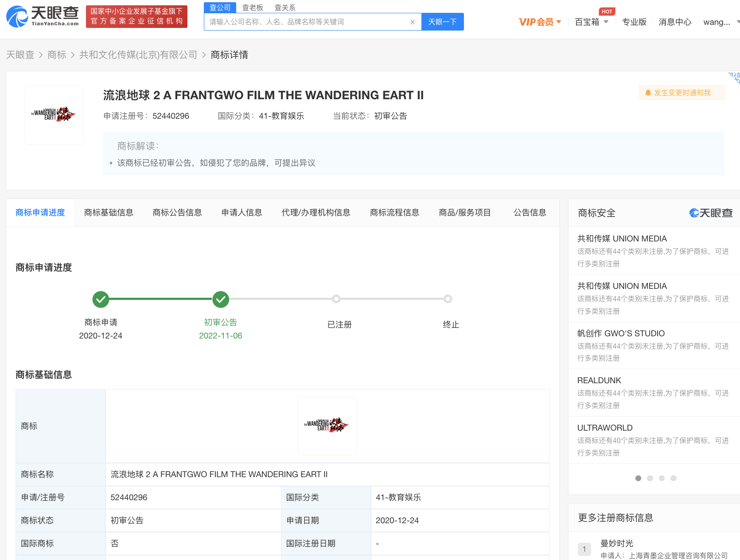Select the 商标公告信息 tab

[177, 213]
